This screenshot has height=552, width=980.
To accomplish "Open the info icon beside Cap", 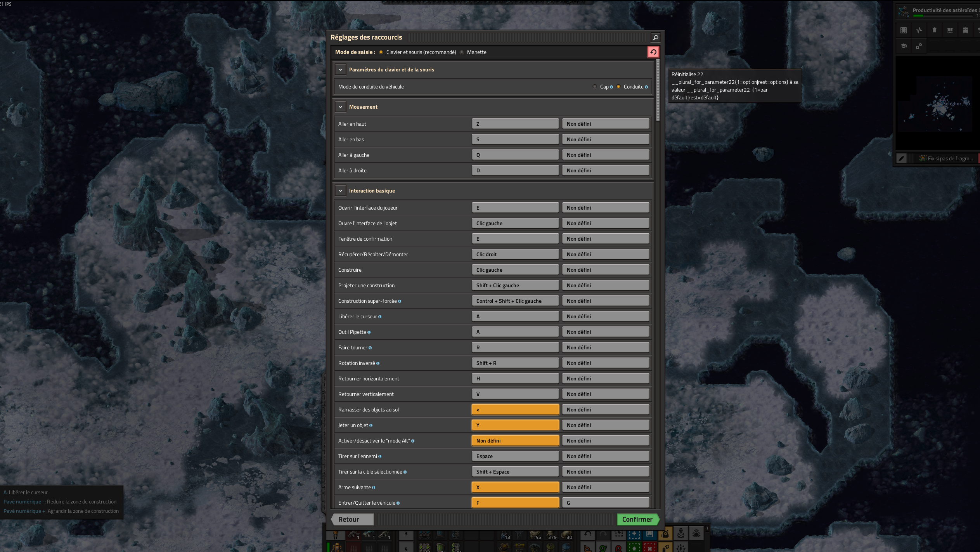I will coord(611,87).
